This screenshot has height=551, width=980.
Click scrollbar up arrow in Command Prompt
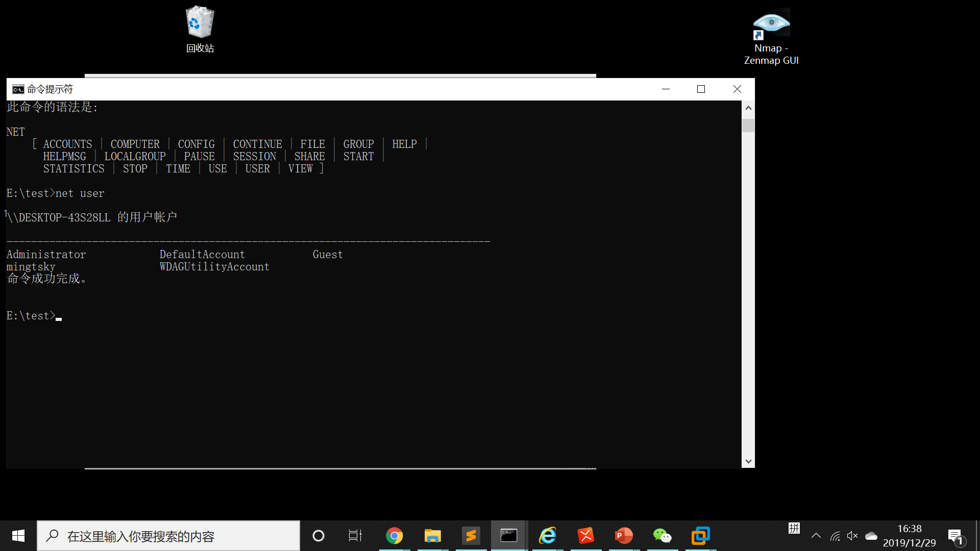[x=748, y=108]
